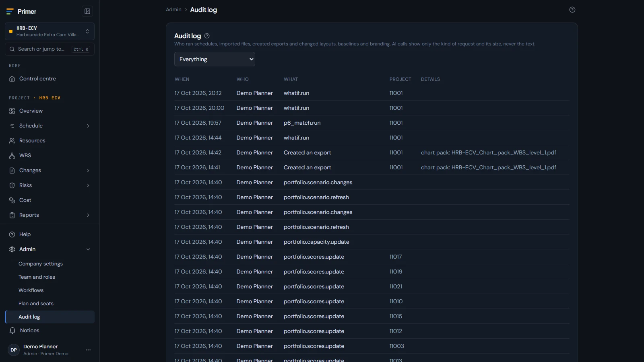
Task: Click the Primer logo icon
Action: pos(10,11)
